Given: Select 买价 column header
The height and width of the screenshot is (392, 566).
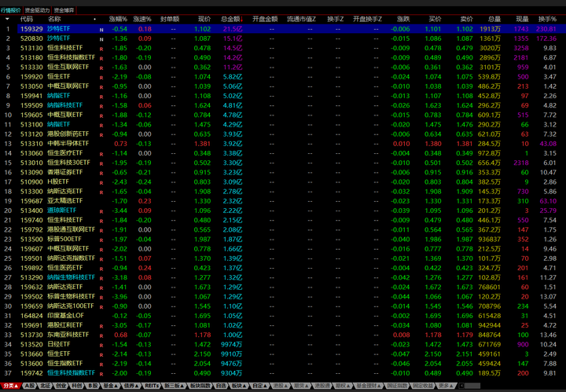Looking at the screenshot, I should [435, 19].
